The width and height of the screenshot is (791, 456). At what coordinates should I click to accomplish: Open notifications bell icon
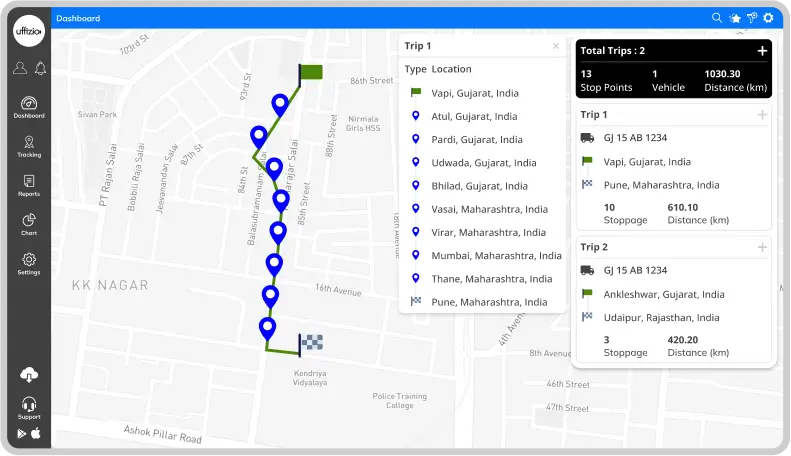point(40,69)
